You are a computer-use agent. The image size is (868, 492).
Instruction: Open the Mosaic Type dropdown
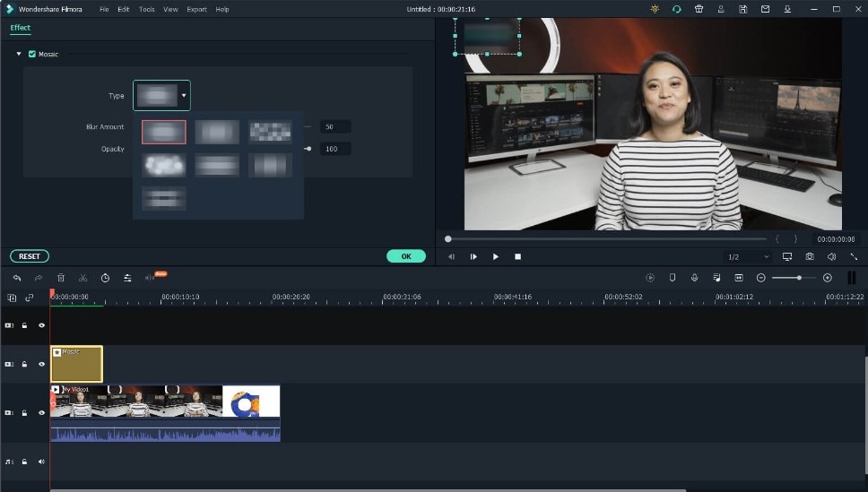tap(161, 95)
